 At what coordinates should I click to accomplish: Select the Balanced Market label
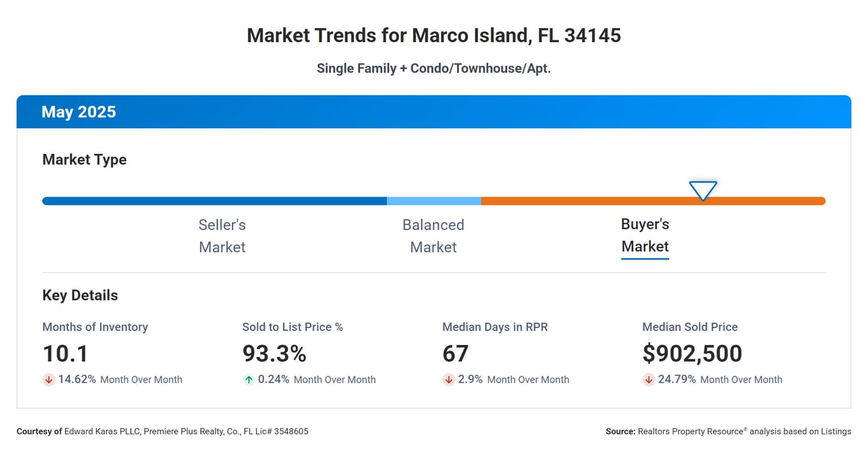pos(433,236)
